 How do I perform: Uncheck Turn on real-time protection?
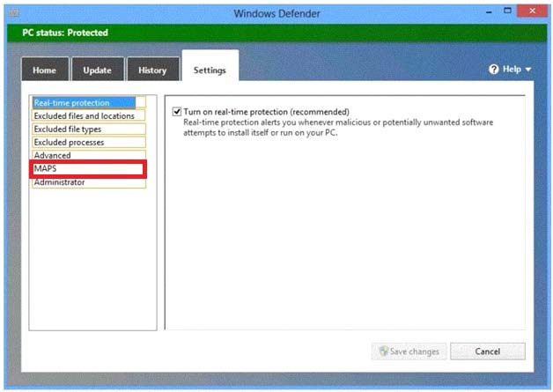click(x=177, y=112)
